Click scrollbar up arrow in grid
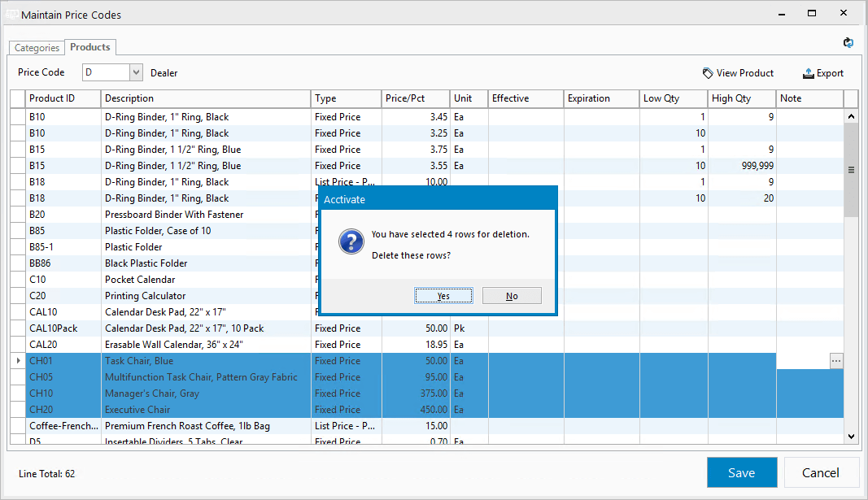Screen dimensions: 868x500 pyautogui.click(x=851, y=117)
